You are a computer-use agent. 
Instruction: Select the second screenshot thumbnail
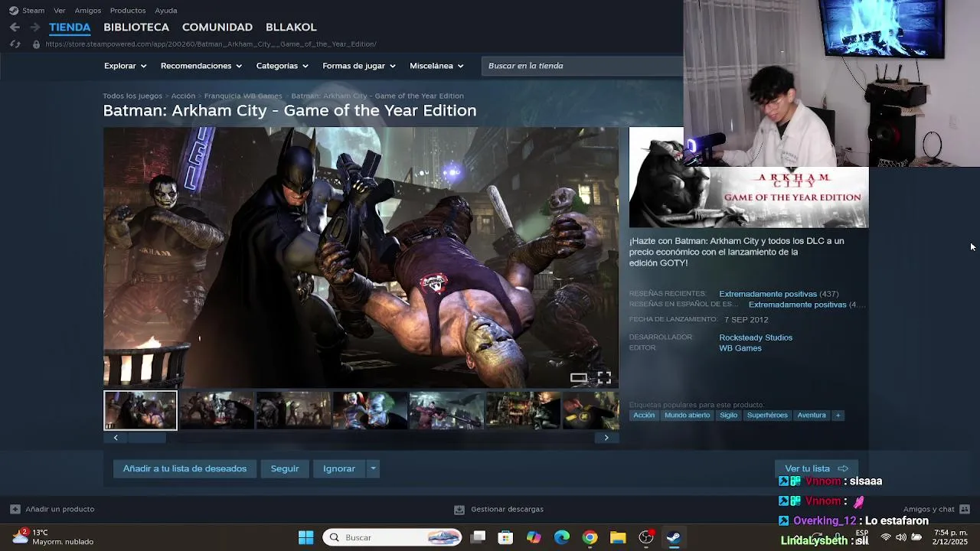pos(217,410)
